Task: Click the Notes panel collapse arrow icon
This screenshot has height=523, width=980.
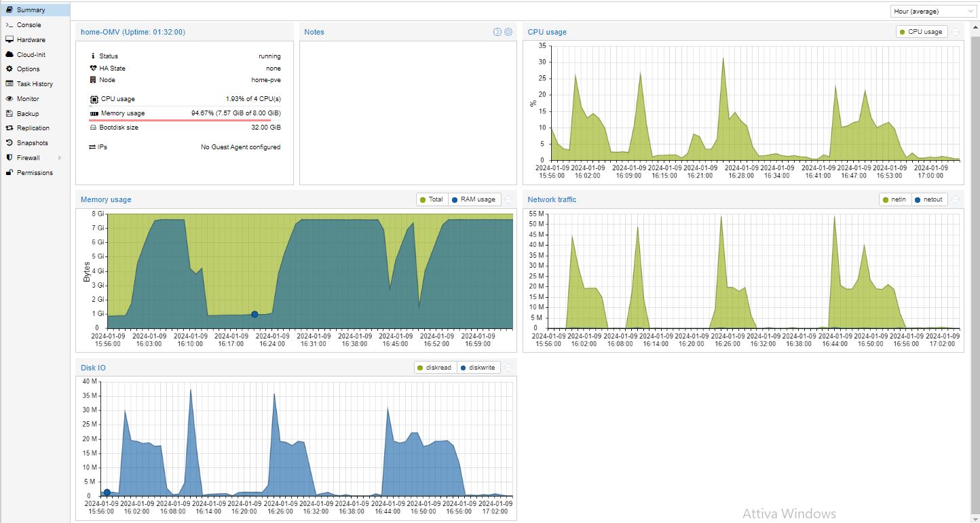Action: pyautogui.click(x=497, y=32)
